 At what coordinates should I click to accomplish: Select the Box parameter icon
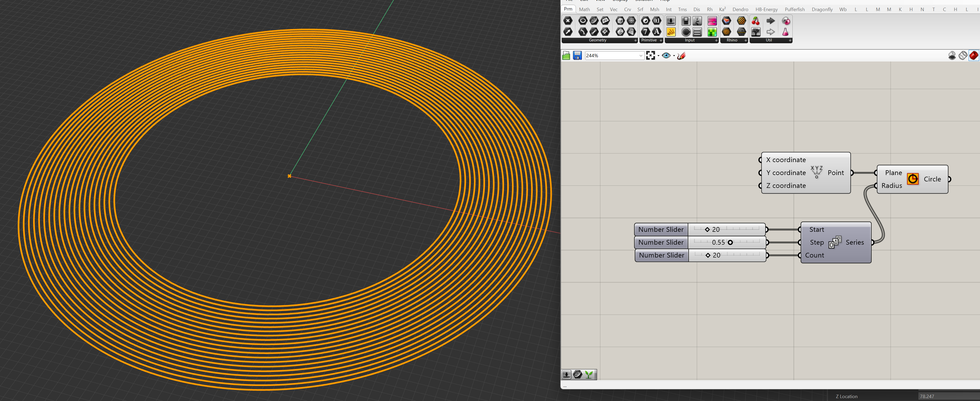click(x=620, y=21)
